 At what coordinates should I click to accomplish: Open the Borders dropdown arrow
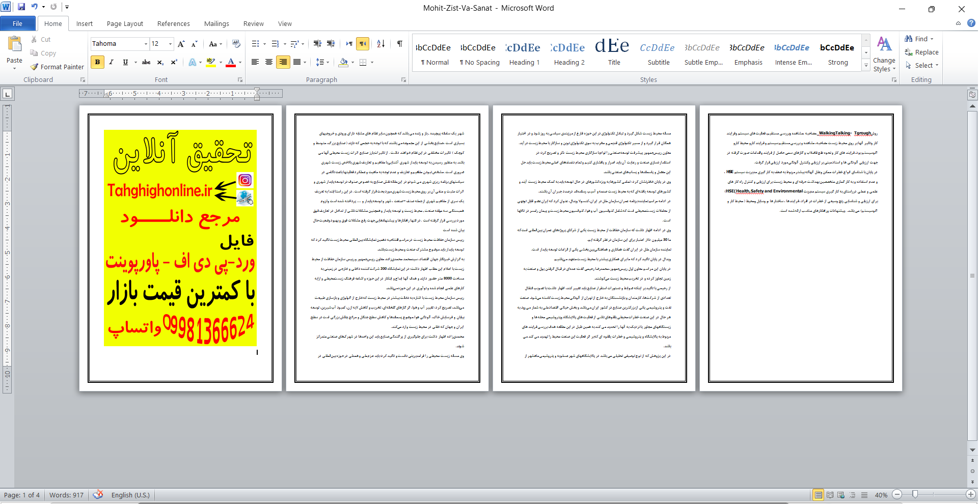tap(372, 62)
